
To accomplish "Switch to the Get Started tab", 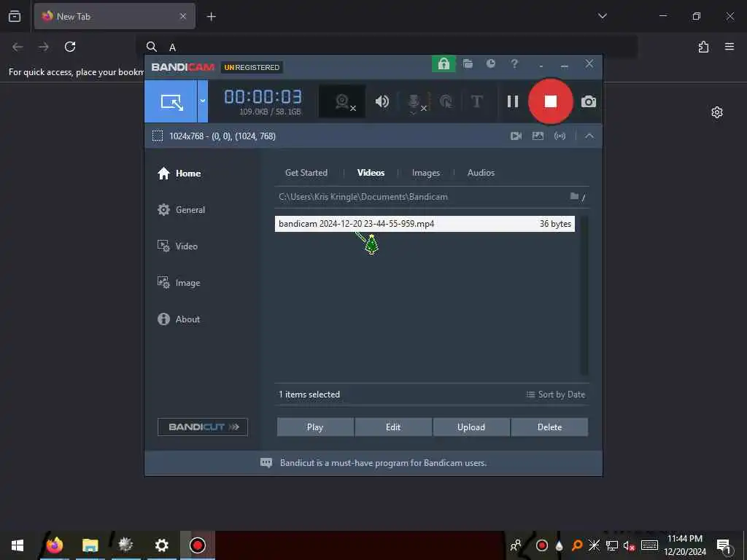I will point(306,173).
